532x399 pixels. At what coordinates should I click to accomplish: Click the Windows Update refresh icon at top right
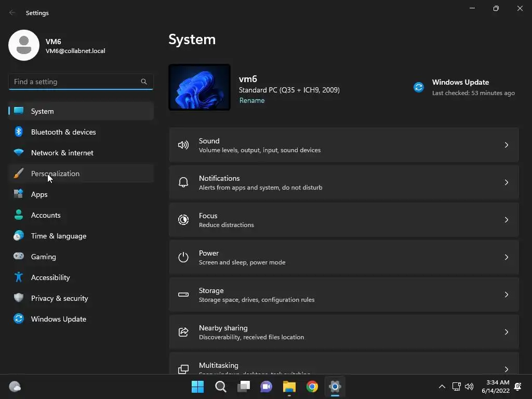tap(419, 87)
